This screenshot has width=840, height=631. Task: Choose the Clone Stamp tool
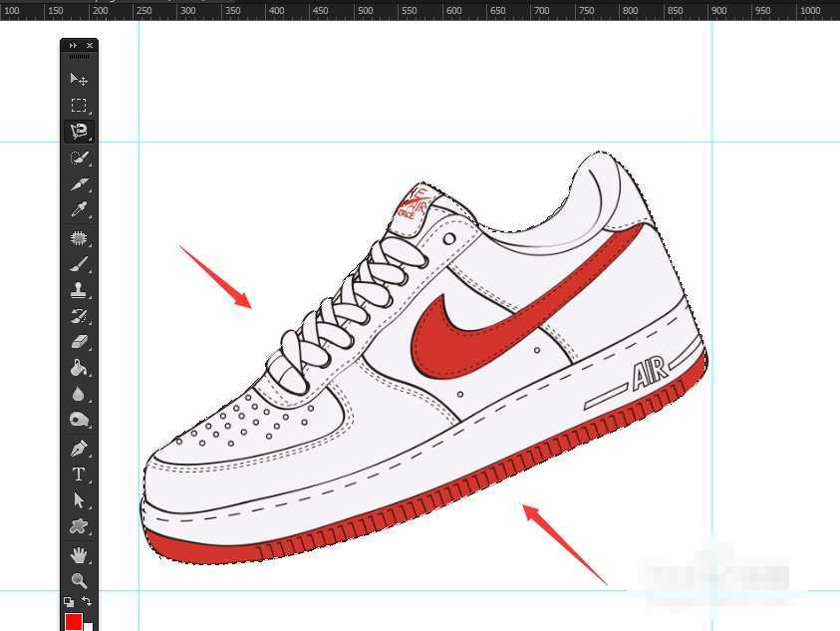pos(79,290)
